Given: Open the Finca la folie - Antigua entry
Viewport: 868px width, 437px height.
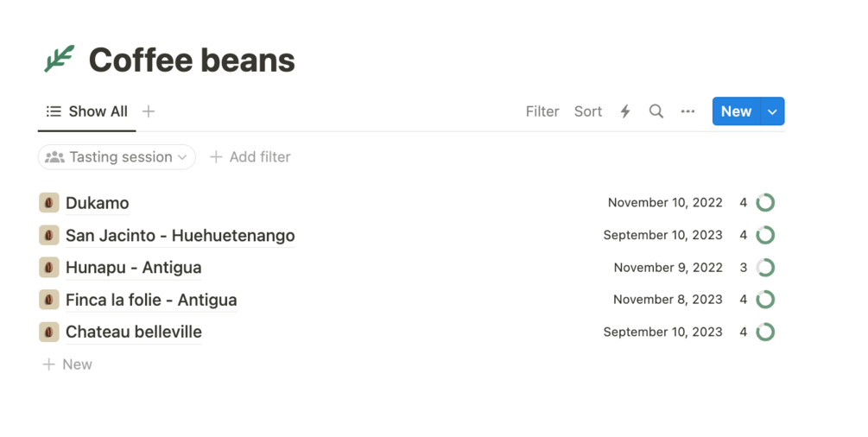Looking at the screenshot, I should click(x=151, y=301).
